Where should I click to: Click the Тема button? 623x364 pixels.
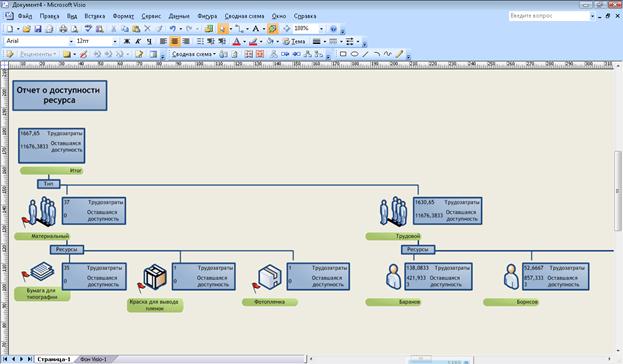click(294, 41)
